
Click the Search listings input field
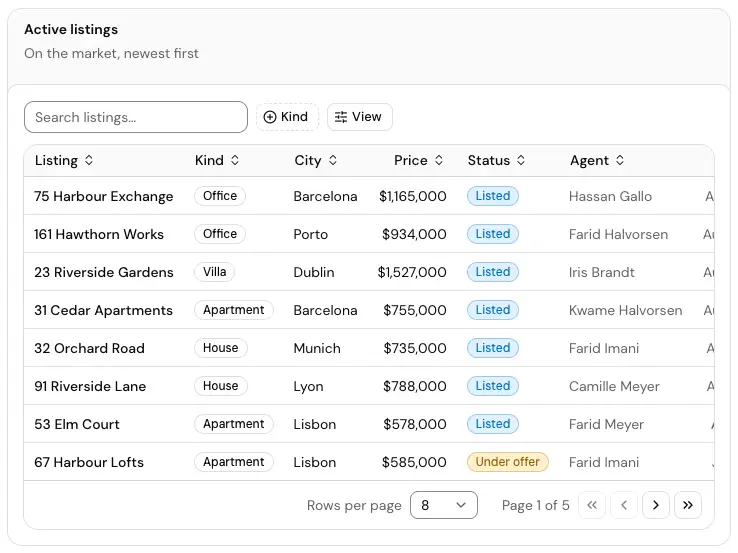(136, 117)
